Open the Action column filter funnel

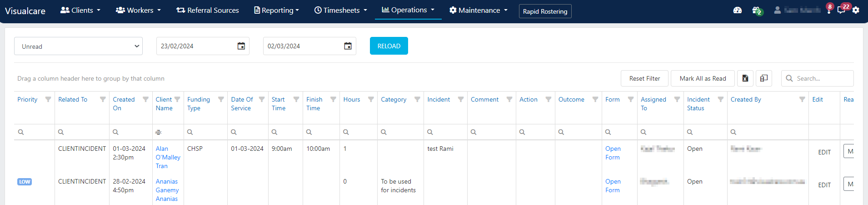click(x=549, y=99)
